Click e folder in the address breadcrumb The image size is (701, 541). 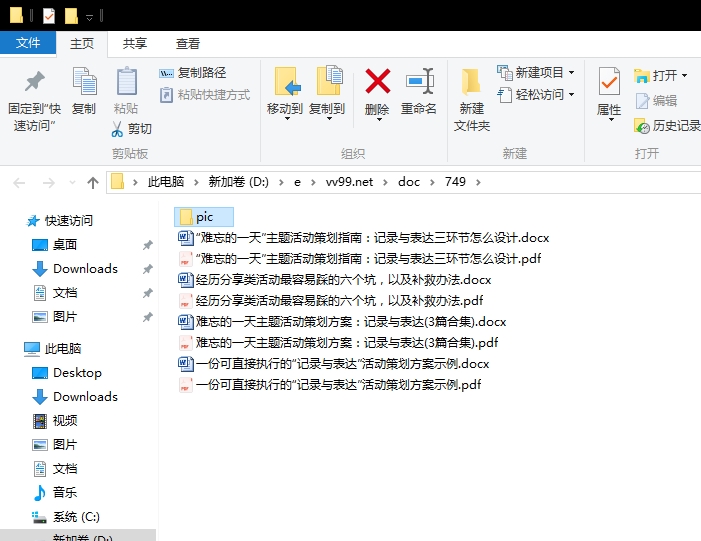297,182
